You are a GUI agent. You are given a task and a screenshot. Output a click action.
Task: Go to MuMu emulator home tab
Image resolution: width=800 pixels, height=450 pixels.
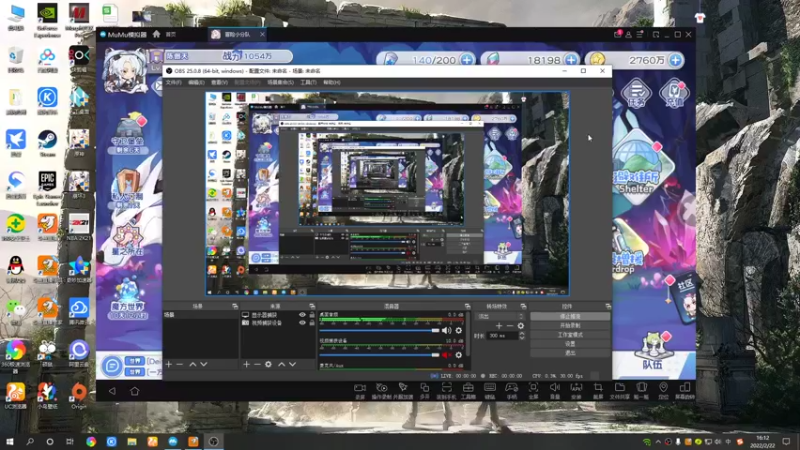click(165, 34)
